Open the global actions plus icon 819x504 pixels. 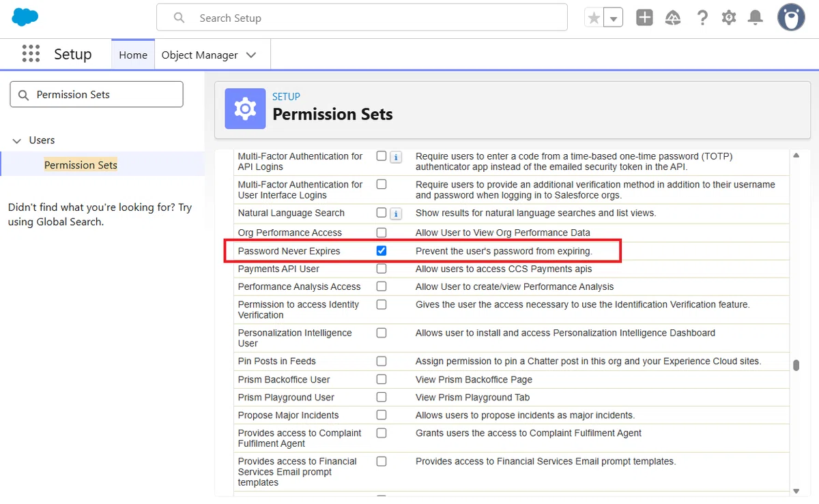644,18
